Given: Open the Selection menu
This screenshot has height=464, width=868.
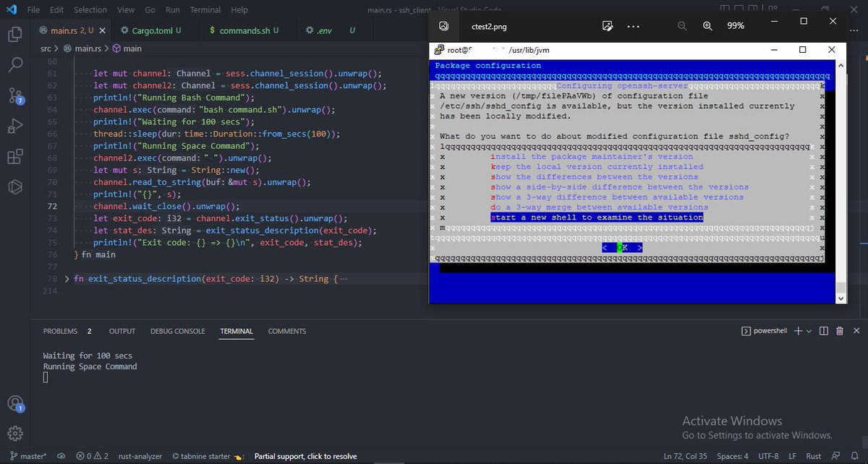Looking at the screenshot, I should (x=90, y=10).
